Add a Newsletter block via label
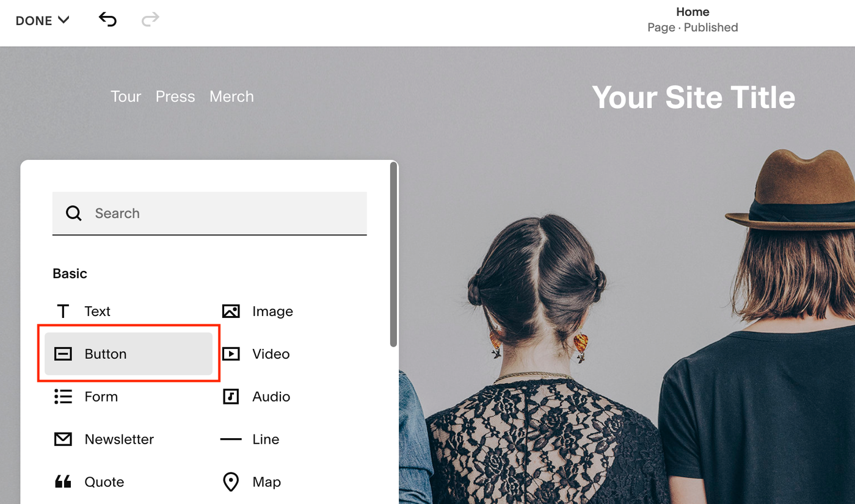 click(119, 439)
